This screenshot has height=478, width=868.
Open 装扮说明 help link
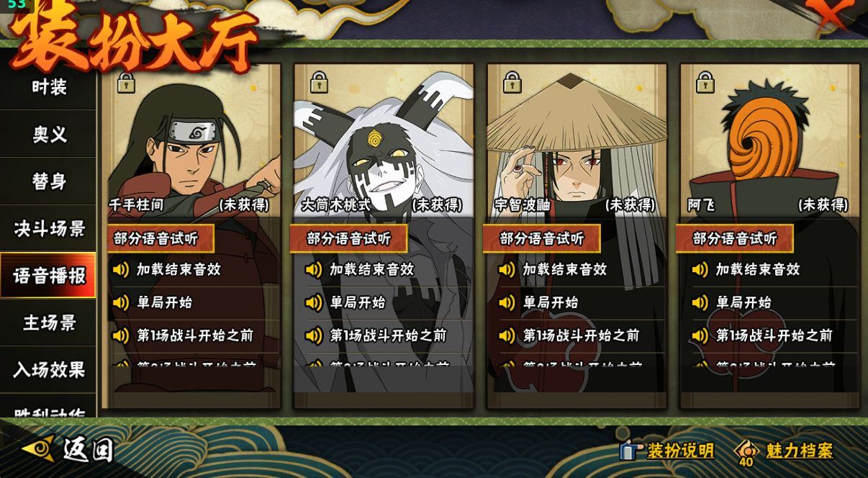coord(666,451)
